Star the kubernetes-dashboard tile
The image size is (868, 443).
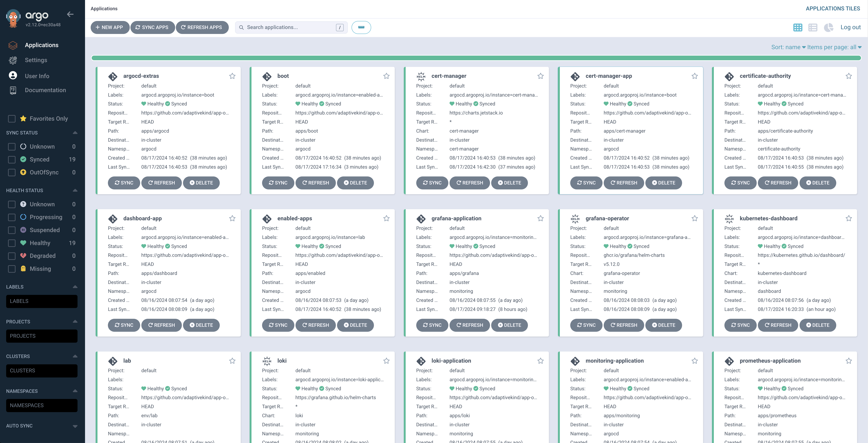[x=849, y=218]
